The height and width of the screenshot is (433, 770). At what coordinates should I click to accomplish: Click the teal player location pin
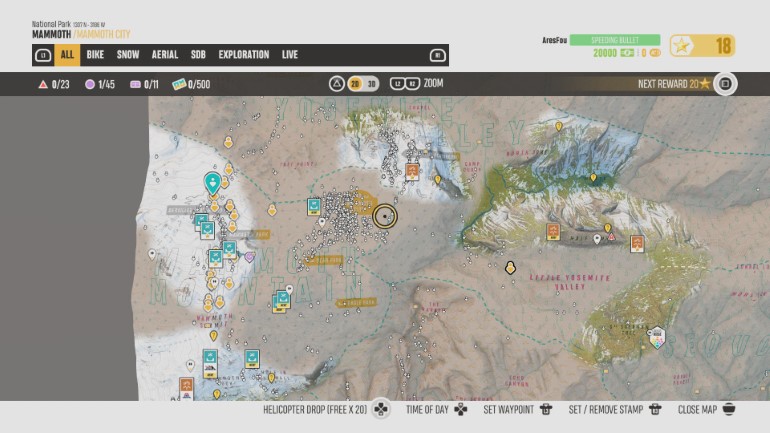pyautogui.click(x=212, y=182)
